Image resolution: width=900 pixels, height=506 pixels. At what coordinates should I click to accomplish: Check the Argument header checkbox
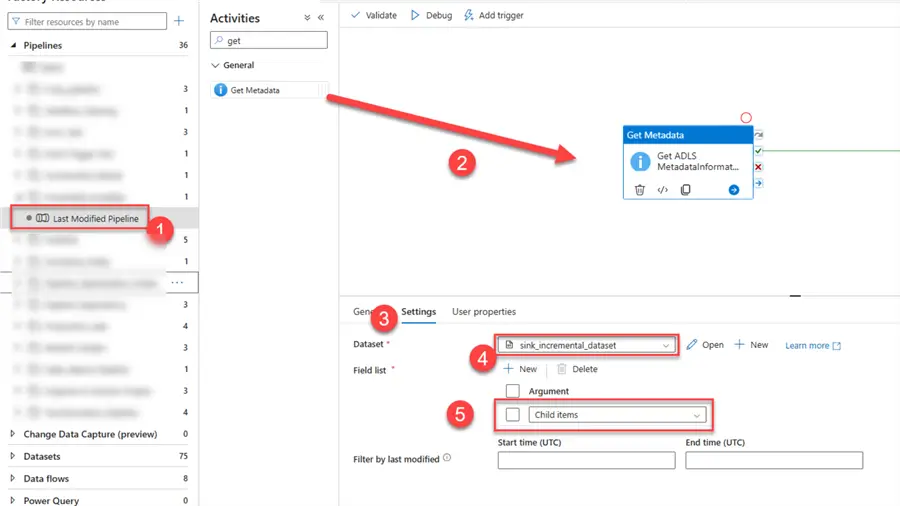click(x=512, y=391)
